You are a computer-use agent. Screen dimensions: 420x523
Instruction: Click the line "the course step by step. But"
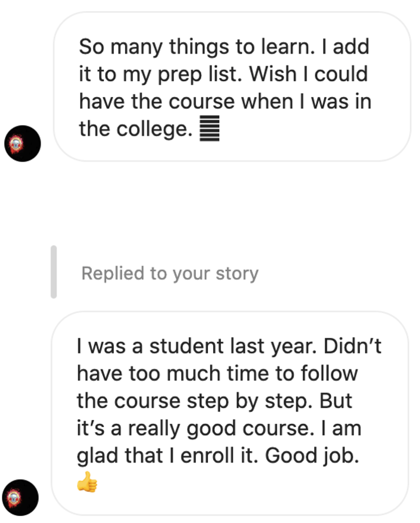(215, 401)
